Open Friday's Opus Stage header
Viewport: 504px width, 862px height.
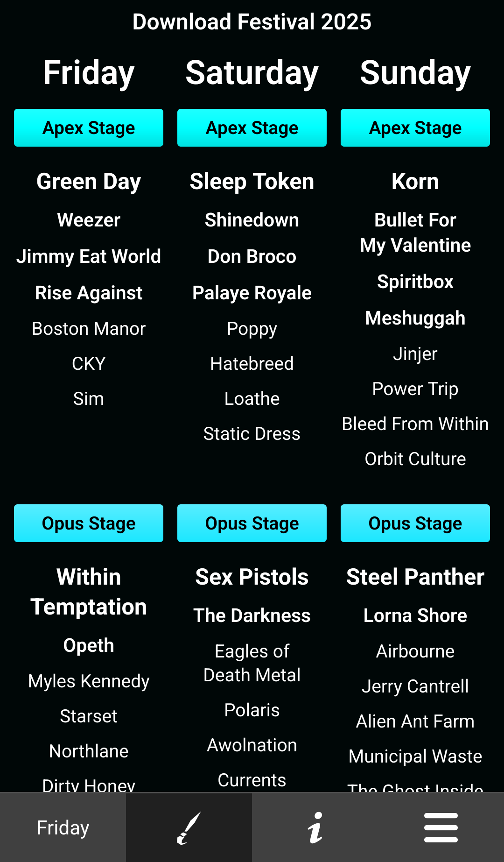89,523
